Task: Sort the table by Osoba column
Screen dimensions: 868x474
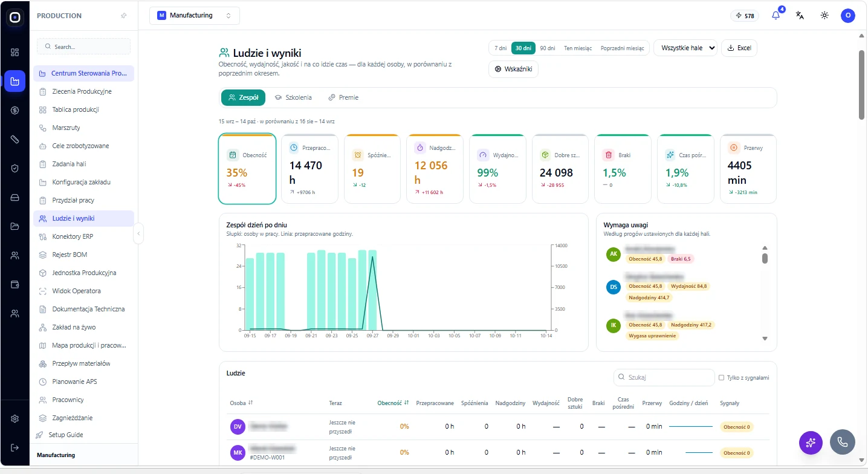Action: [x=242, y=403]
